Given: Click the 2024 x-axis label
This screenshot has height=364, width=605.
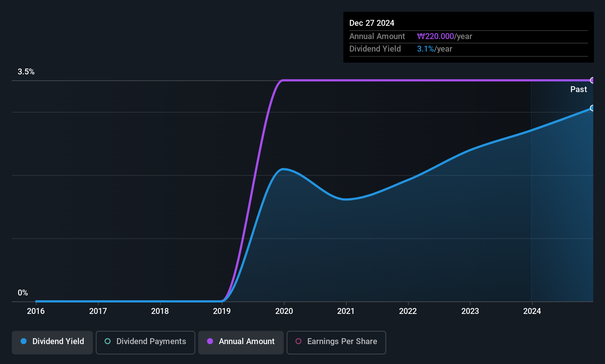Looking at the screenshot, I should (532, 311).
